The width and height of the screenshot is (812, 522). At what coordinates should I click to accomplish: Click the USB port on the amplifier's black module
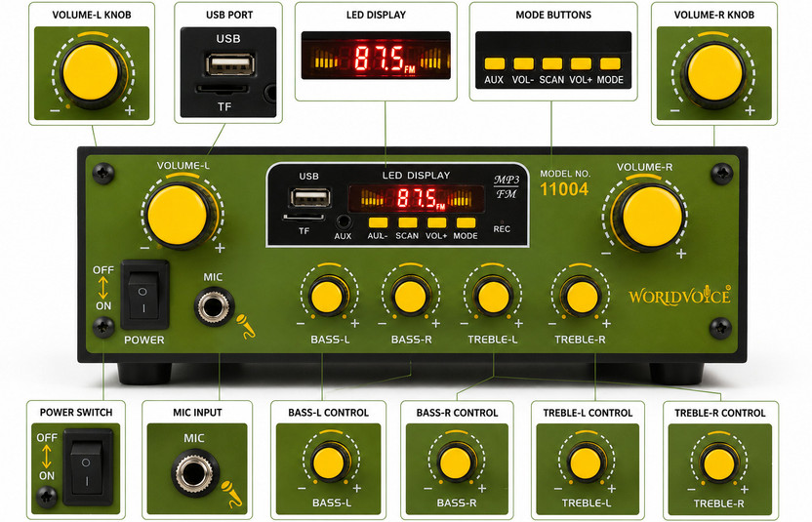point(310,198)
